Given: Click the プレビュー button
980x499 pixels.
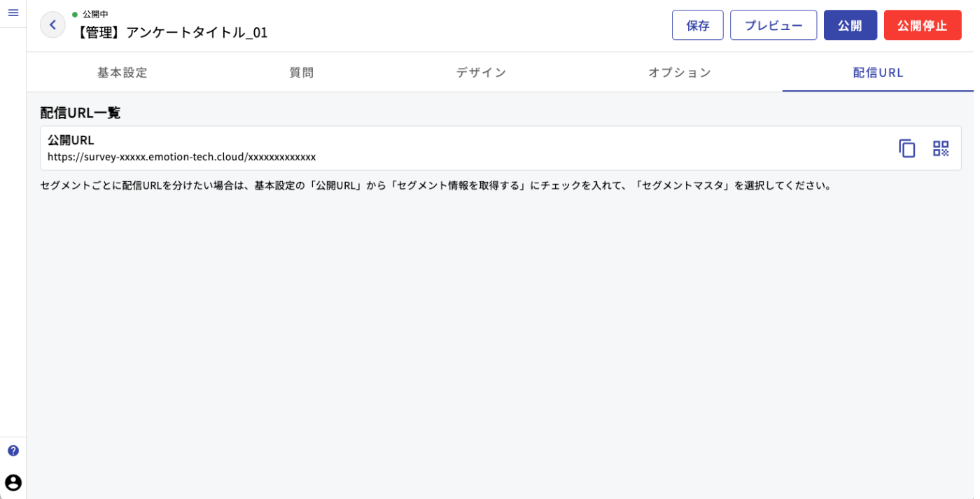Looking at the screenshot, I should pos(773,25).
